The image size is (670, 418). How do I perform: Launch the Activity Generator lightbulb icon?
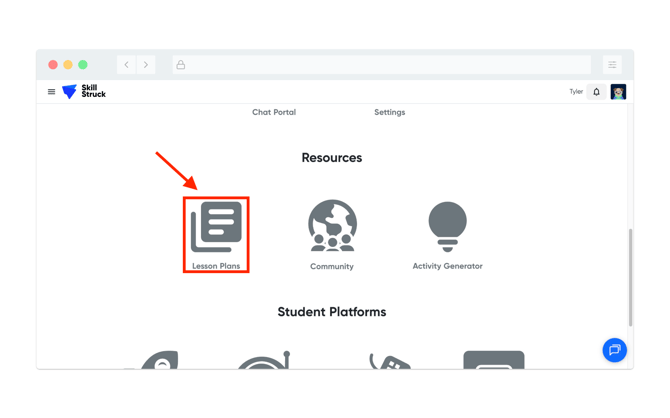(447, 226)
